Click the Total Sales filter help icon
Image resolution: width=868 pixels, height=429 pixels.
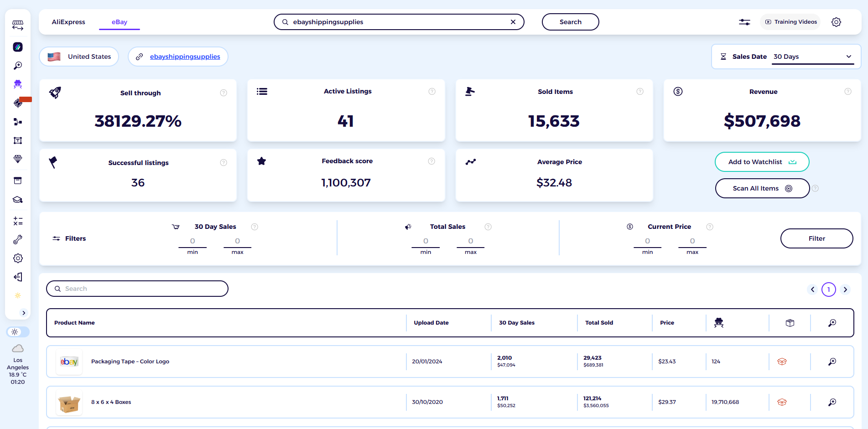coord(488,227)
